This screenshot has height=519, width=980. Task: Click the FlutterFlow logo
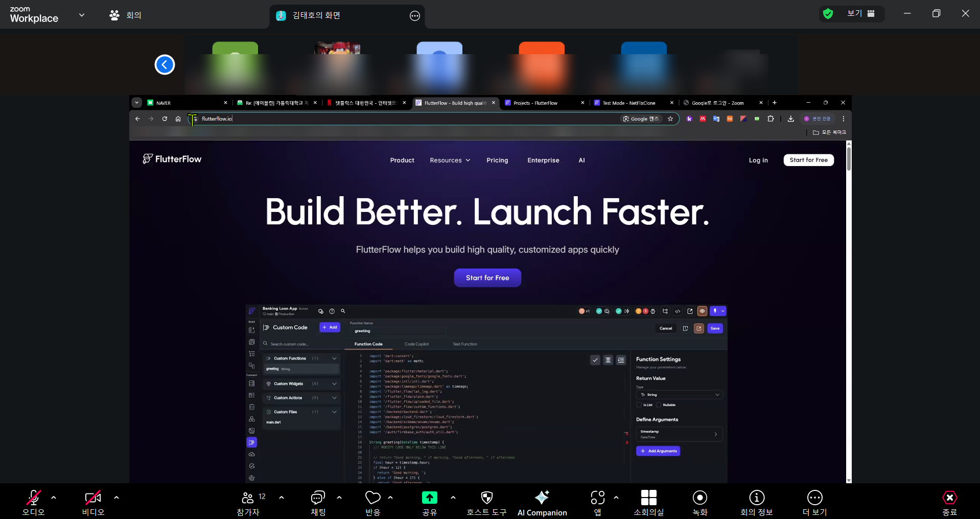coord(172,159)
